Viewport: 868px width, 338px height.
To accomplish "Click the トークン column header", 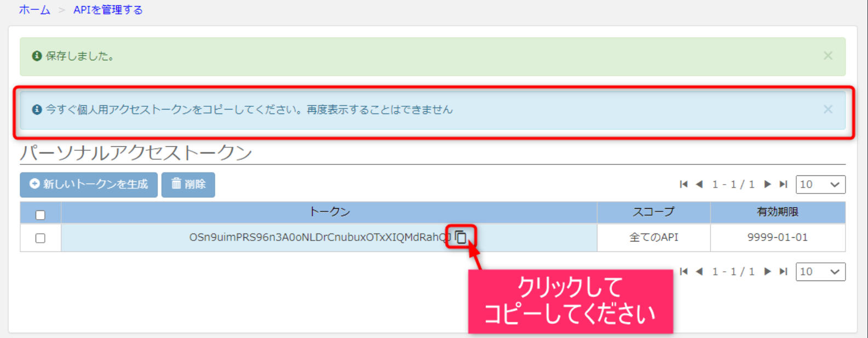I will point(329,212).
